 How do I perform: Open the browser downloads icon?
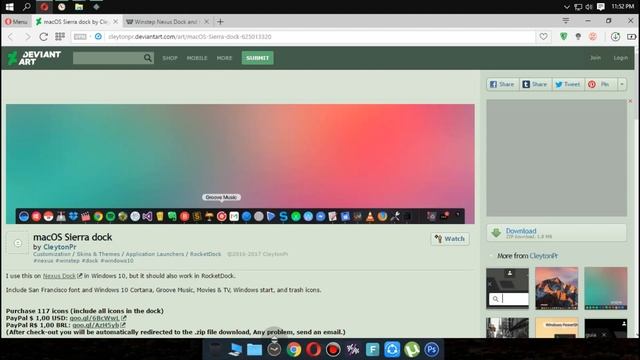coord(615,37)
